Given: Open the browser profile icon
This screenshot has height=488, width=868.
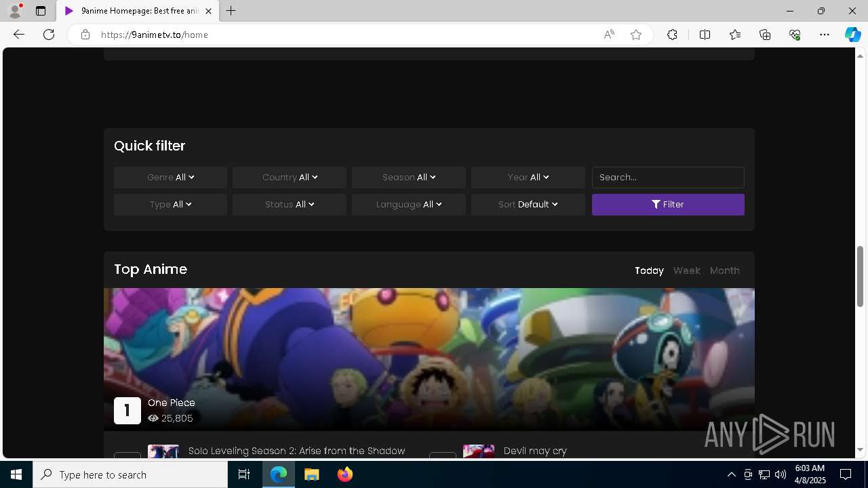Looking at the screenshot, I should [x=15, y=11].
